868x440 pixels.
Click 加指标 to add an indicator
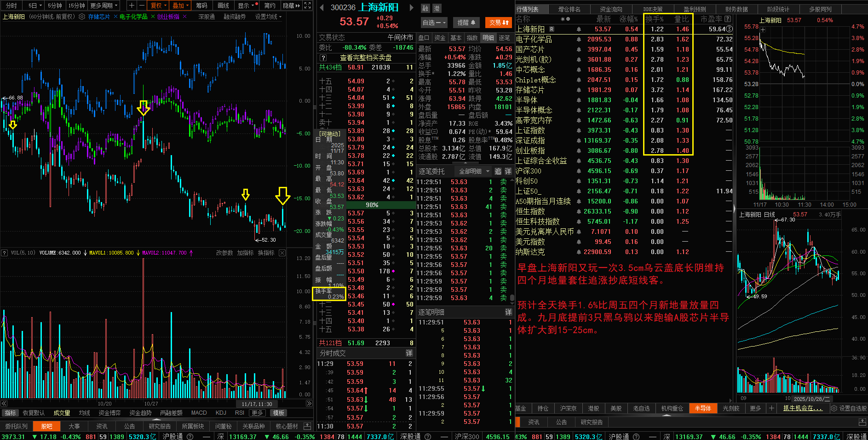245,253
